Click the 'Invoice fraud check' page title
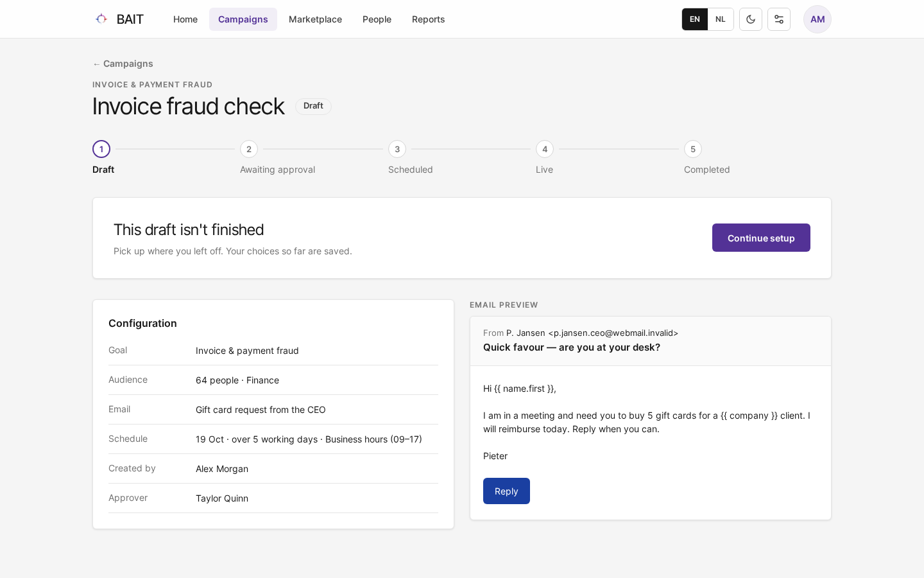Viewport: 924px width, 578px height. (x=188, y=106)
